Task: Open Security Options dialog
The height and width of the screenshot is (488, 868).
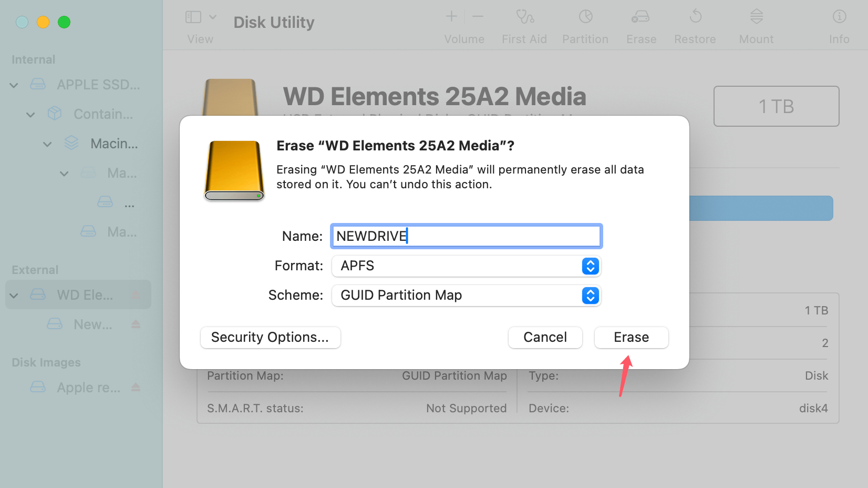Action: pos(270,337)
